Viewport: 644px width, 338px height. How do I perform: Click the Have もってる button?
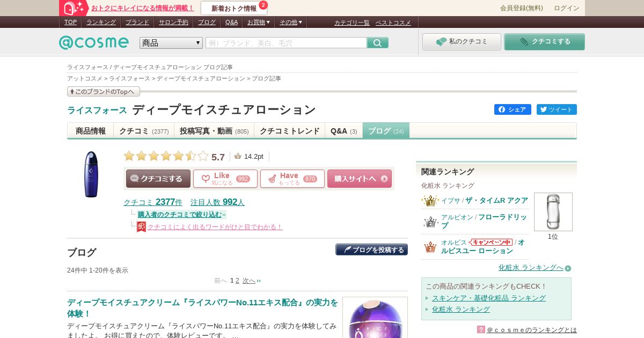point(292,179)
